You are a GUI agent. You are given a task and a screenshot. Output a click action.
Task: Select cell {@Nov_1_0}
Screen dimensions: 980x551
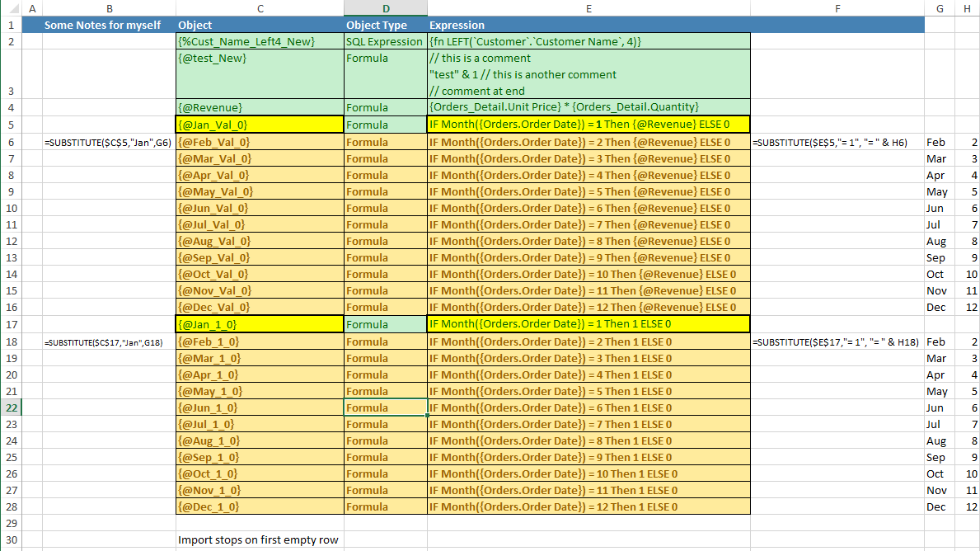click(x=260, y=490)
